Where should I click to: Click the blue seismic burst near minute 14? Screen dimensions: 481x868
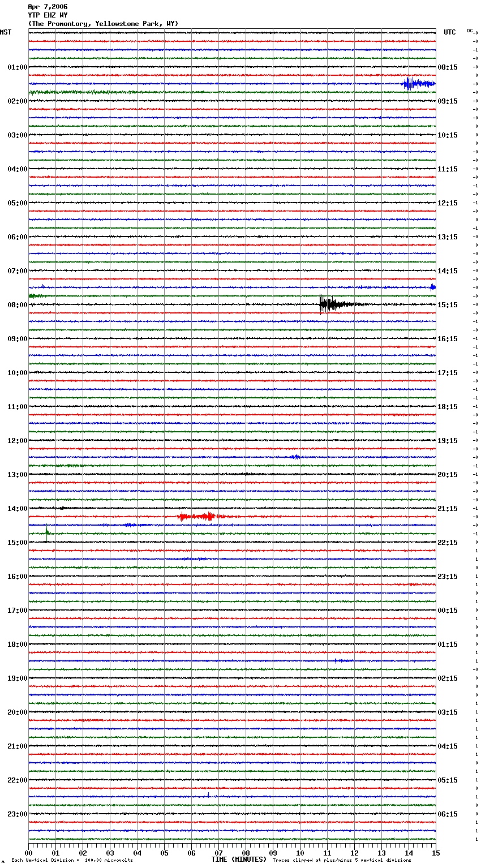[418, 84]
